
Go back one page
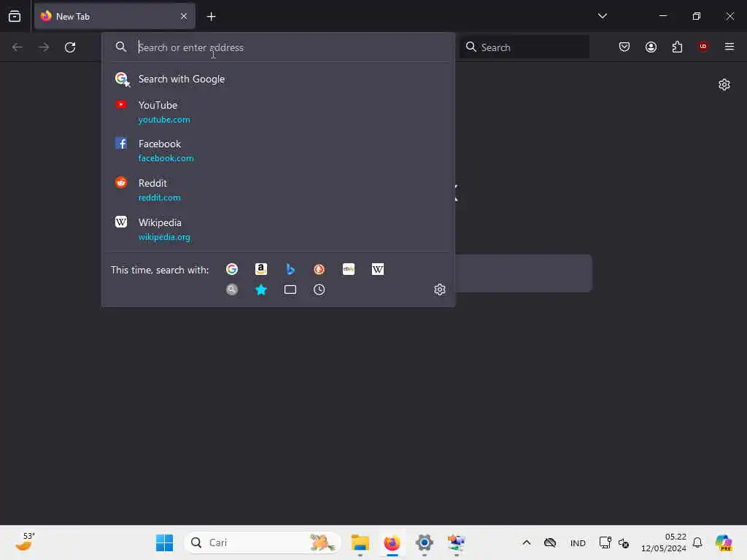click(x=18, y=47)
